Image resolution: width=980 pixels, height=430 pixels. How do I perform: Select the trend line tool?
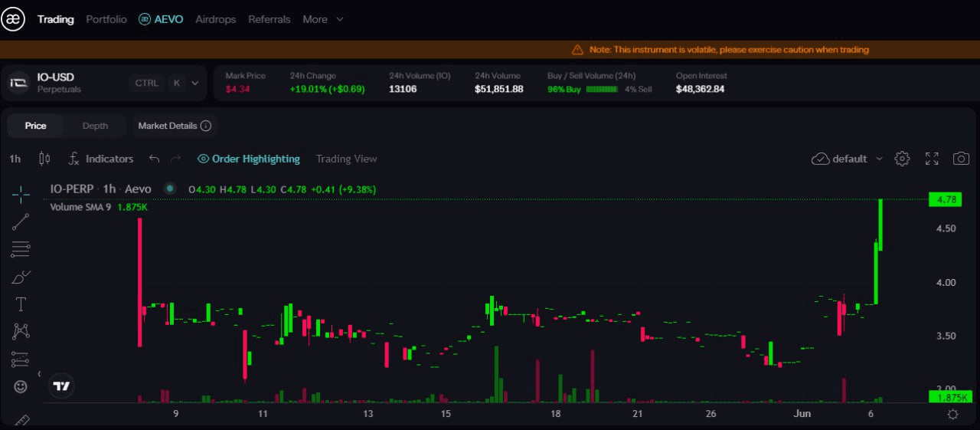click(x=21, y=222)
